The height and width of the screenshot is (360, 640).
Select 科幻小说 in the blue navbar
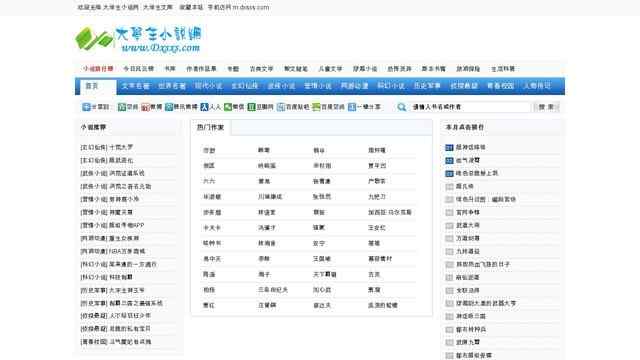(391, 86)
